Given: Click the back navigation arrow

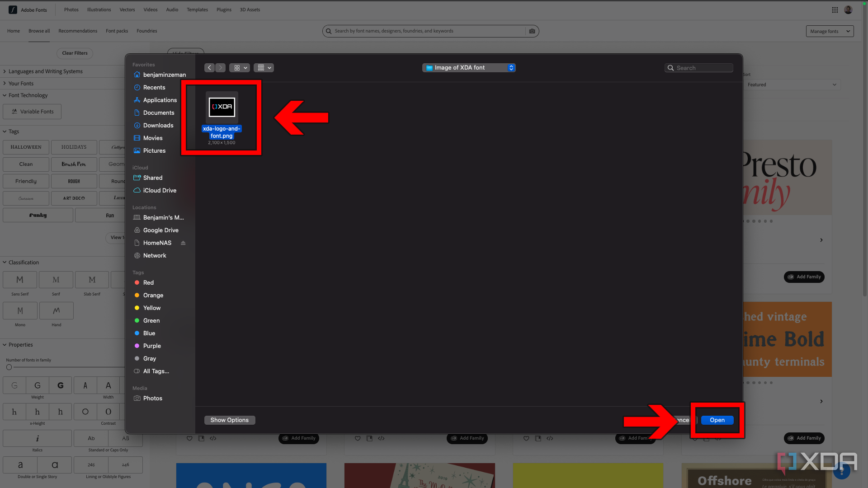Looking at the screenshot, I should click(209, 67).
